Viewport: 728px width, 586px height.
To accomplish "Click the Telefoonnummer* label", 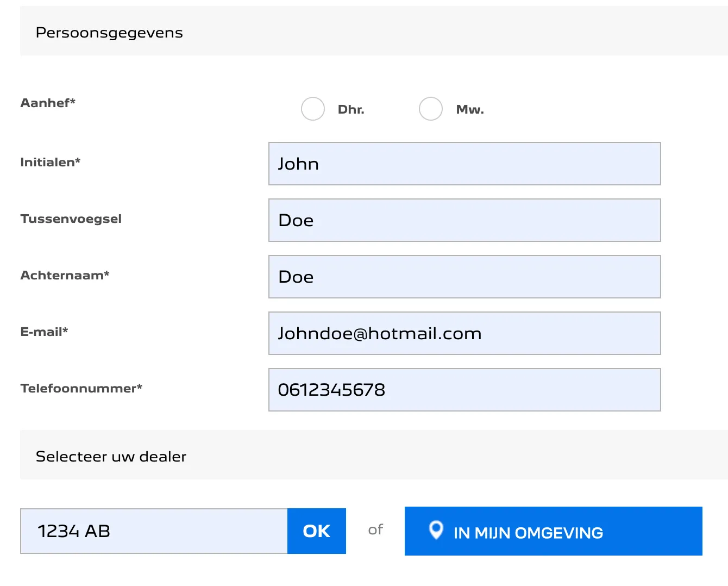I will click(x=81, y=388).
